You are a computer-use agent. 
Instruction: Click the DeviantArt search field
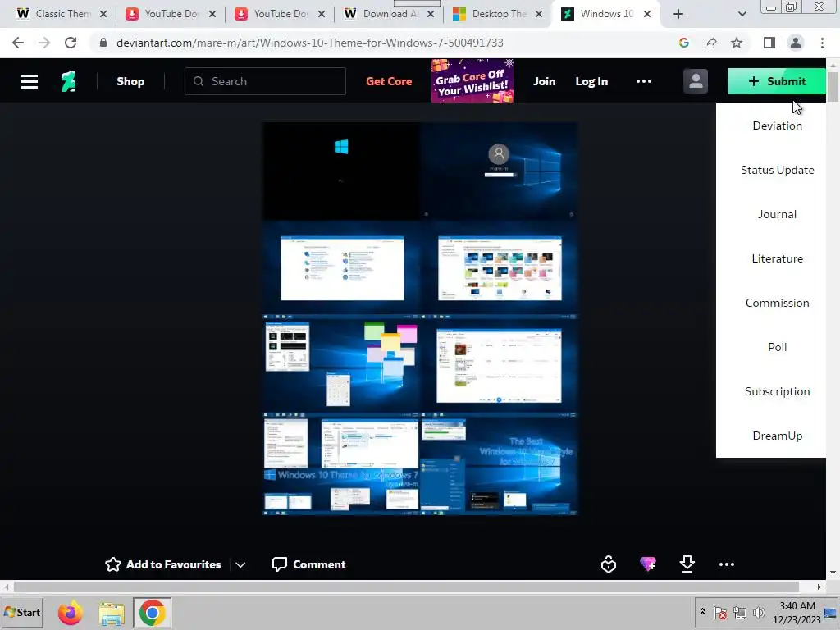265,81
